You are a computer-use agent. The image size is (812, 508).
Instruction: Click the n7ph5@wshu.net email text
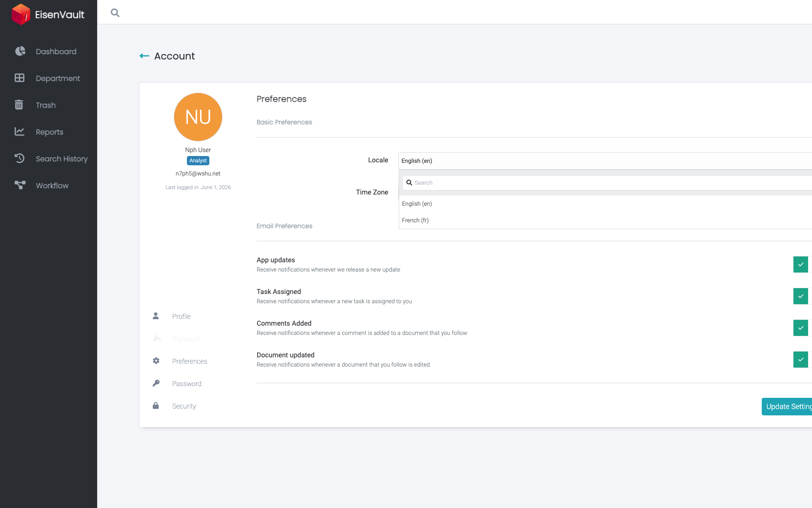(x=198, y=174)
